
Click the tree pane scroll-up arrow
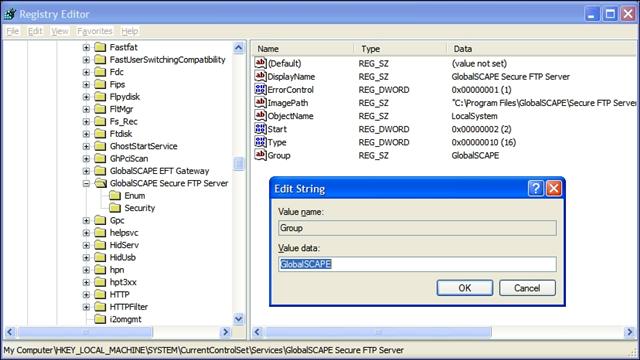coord(239,48)
